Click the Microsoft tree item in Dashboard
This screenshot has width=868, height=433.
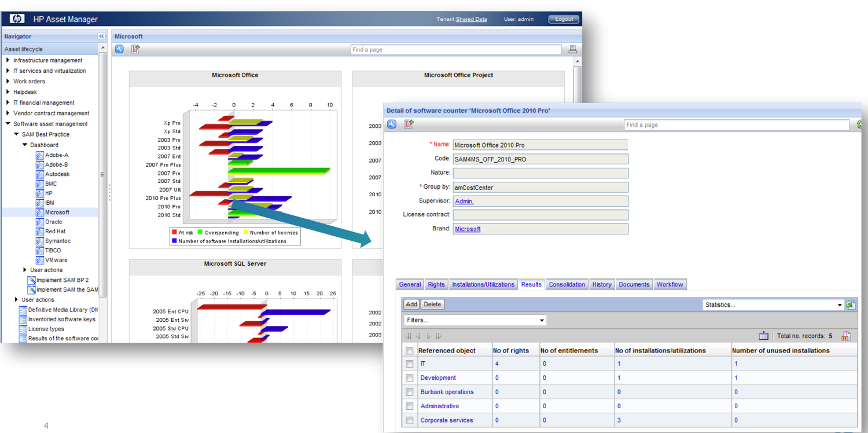[x=57, y=212]
